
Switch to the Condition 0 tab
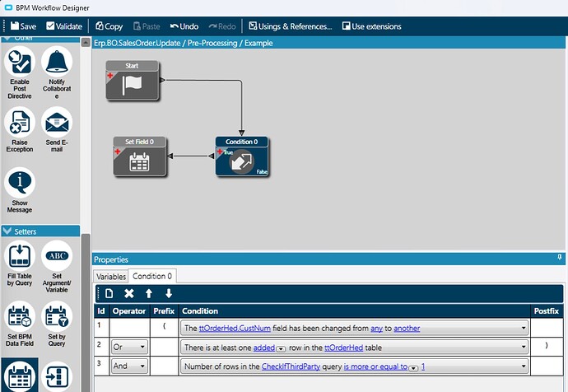click(x=152, y=276)
